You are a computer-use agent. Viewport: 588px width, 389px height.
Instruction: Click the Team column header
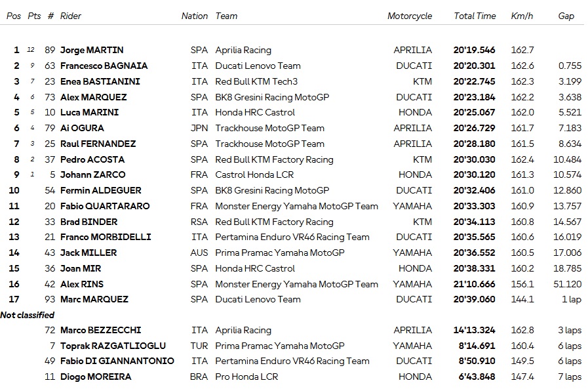pos(226,16)
